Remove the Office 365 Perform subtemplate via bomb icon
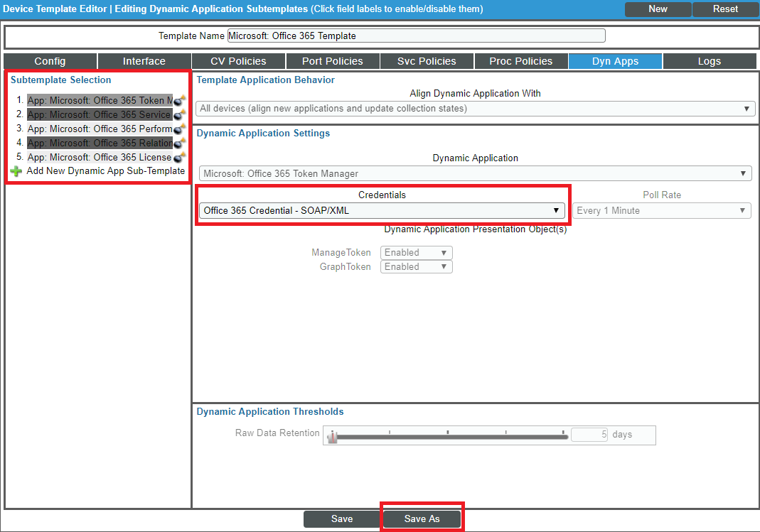This screenshot has width=760, height=532. pyautogui.click(x=179, y=129)
